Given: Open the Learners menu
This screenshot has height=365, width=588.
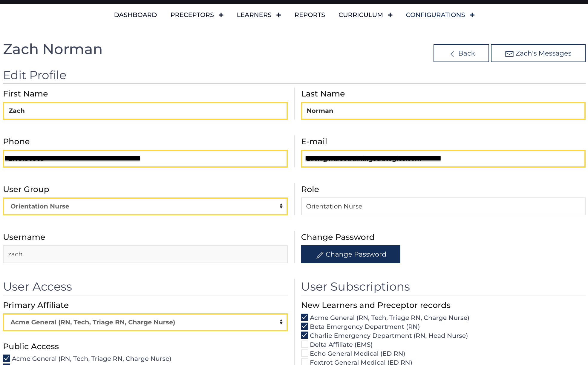Looking at the screenshot, I should (254, 15).
